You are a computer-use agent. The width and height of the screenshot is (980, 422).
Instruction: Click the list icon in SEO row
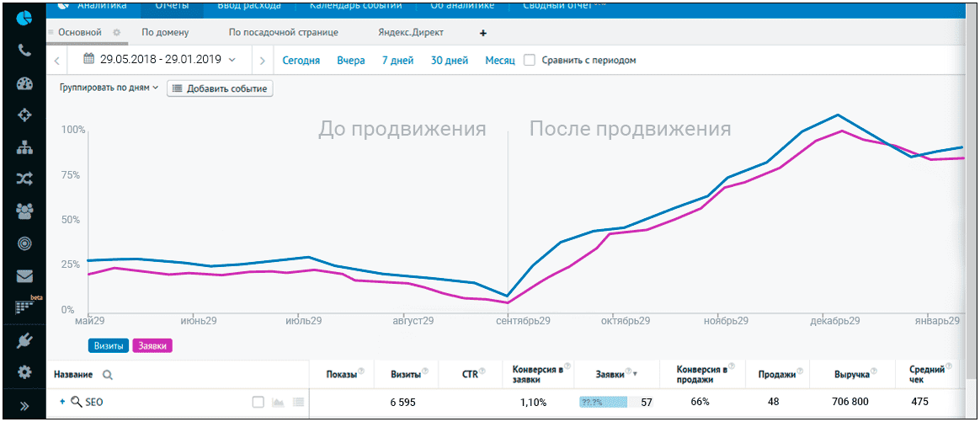coord(298,403)
